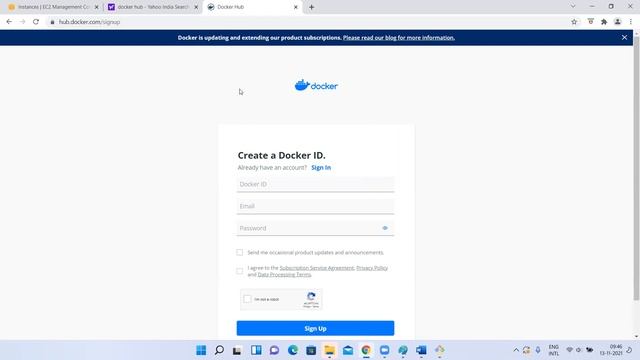
Task: Check the Subscription Service Agreement box
Action: tap(240, 271)
